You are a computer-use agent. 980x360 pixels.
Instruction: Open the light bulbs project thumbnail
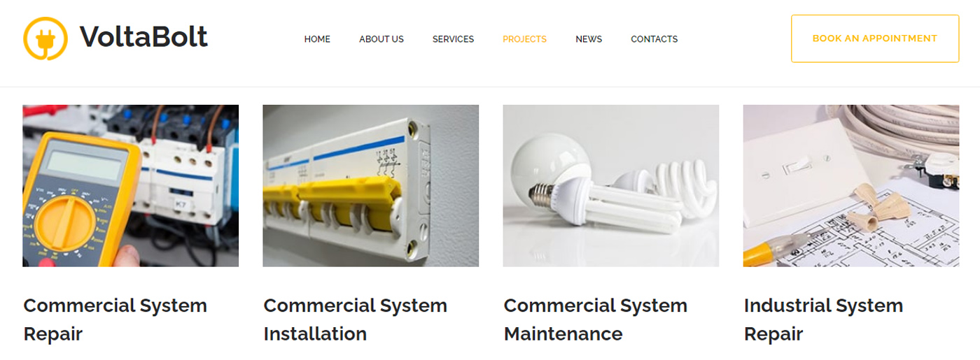point(610,185)
